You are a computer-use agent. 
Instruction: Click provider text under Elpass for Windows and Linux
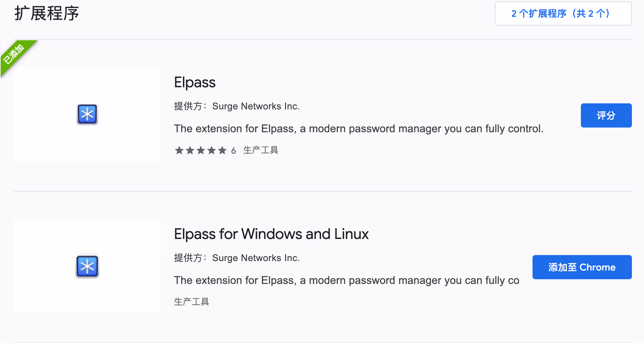click(x=256, y=258)
